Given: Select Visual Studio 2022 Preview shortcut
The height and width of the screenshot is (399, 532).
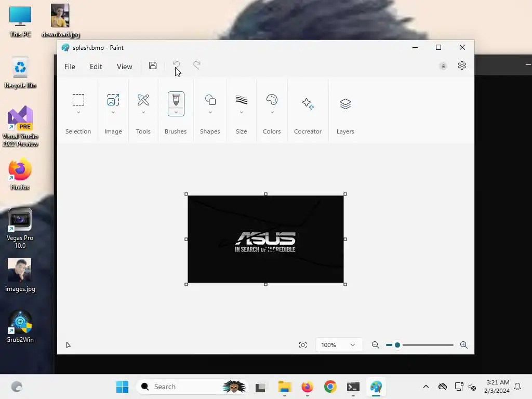Looking at the screenshot, I should pyautogui.click(x=20, y=126).
